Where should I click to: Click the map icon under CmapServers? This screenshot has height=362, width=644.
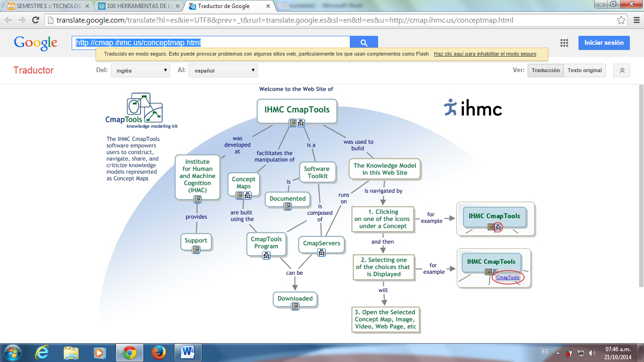coord(322,253)
